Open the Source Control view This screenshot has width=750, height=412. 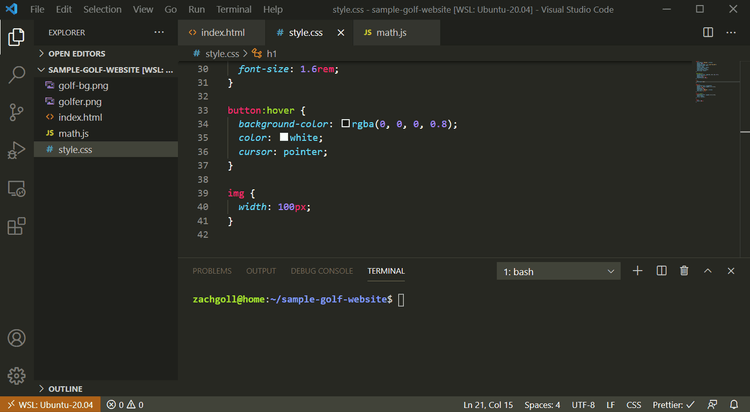coord(16,112)
